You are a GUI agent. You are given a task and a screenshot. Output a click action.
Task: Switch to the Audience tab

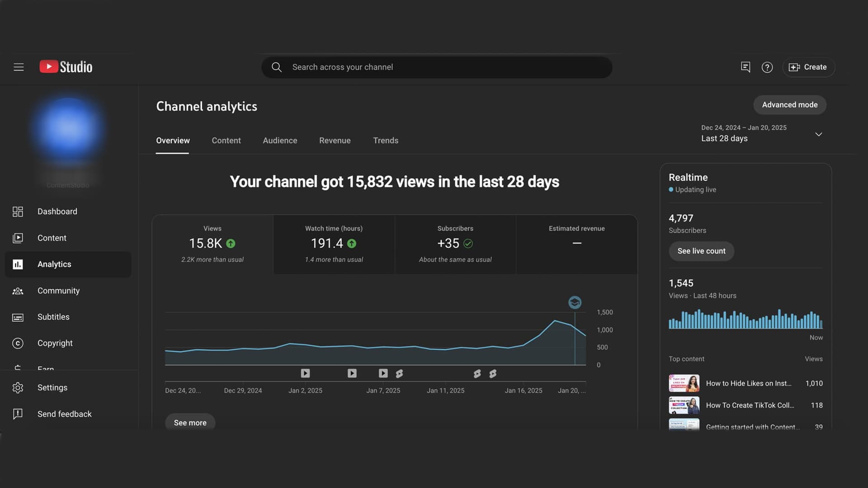pyautogui.click(x=280, y=141)
